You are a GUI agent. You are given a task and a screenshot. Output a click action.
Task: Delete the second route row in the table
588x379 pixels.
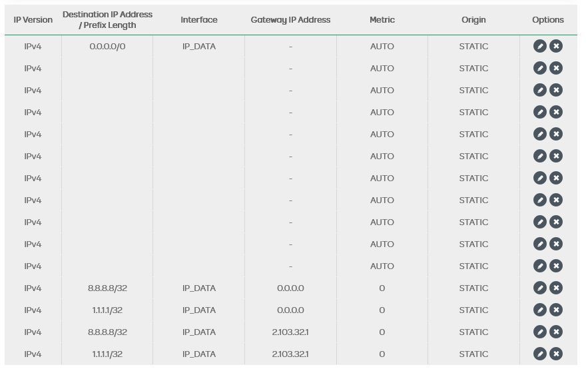tap(556, 68)
